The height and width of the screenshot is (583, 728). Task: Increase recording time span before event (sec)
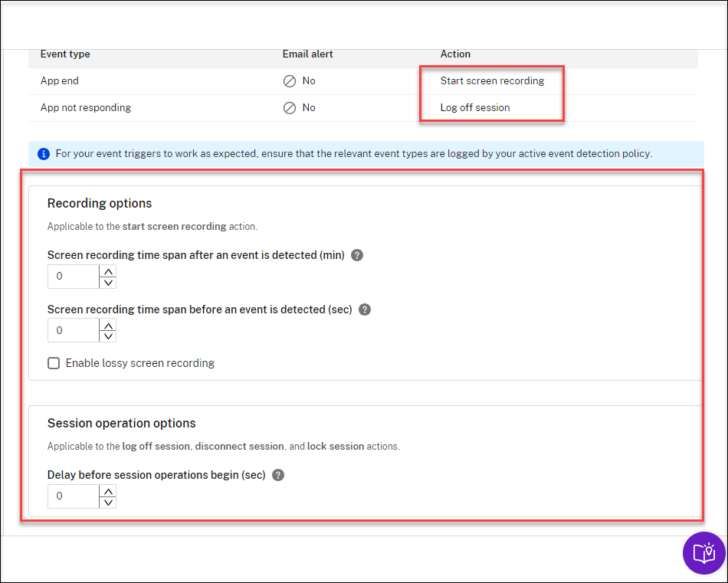click(108, 326)
